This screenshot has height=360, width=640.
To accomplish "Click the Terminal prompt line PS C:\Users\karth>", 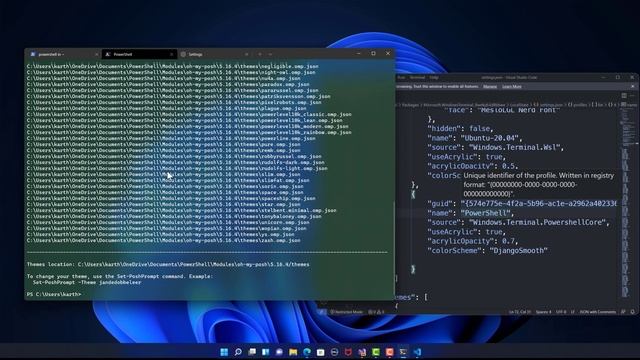I will pyautogui.click(x=54, y=294).
